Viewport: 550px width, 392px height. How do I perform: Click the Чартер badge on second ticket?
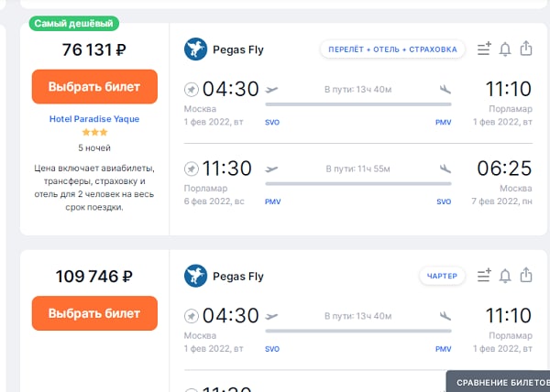(x=442, y=276)
